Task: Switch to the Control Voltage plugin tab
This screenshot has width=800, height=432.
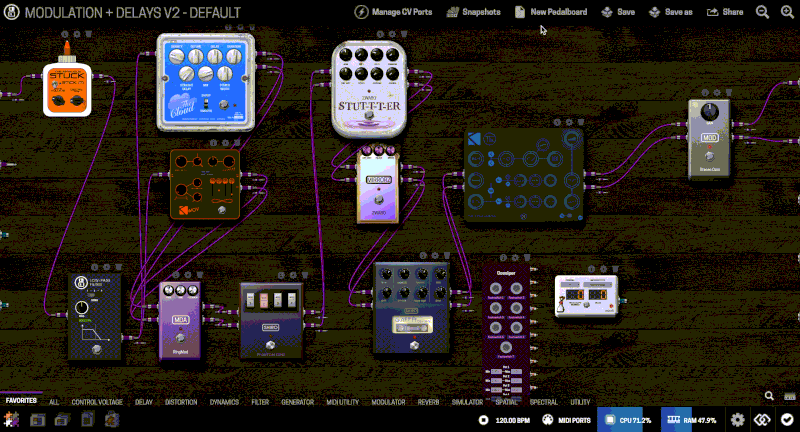Action: pos(97,402)
